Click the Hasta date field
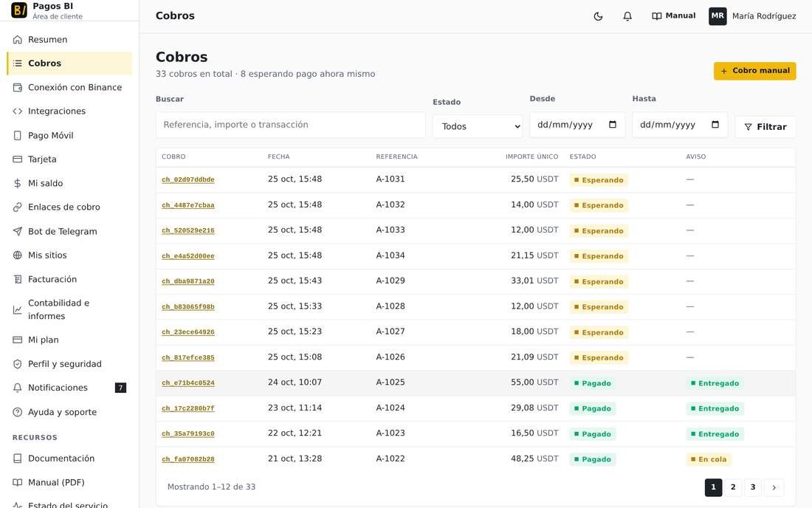The height and width of the screenshot is (508, 812). [x=679, y=125]
